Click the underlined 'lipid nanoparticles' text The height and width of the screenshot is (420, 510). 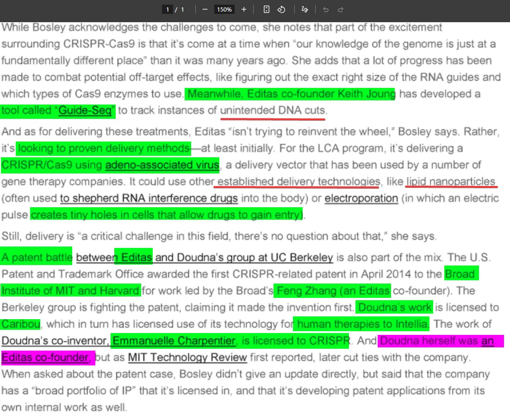(x=451, y=181)
